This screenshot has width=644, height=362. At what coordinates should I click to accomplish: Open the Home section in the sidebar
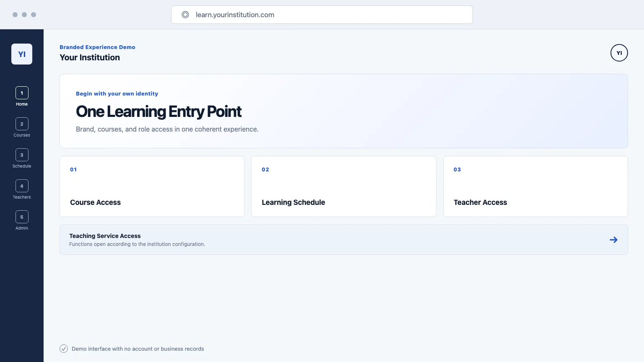22,97
